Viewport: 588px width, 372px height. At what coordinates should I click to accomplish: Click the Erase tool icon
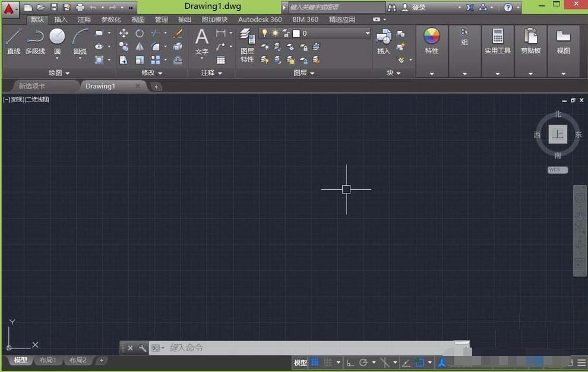pyautogui.click(x=178, y=33)
